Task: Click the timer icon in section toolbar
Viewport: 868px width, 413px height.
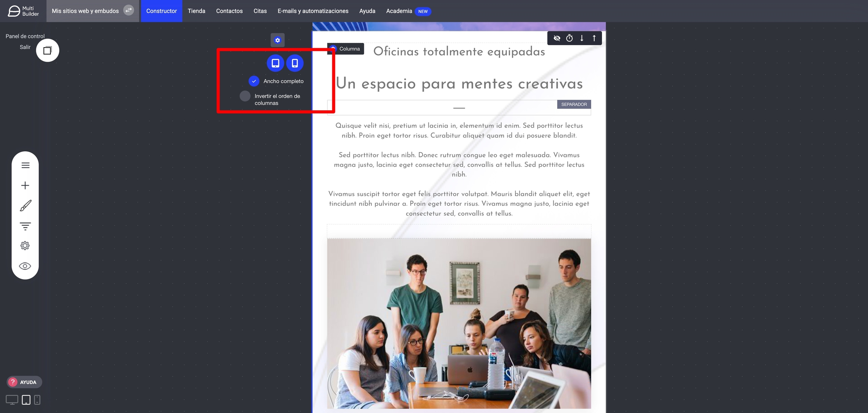Action: (569, 38)
